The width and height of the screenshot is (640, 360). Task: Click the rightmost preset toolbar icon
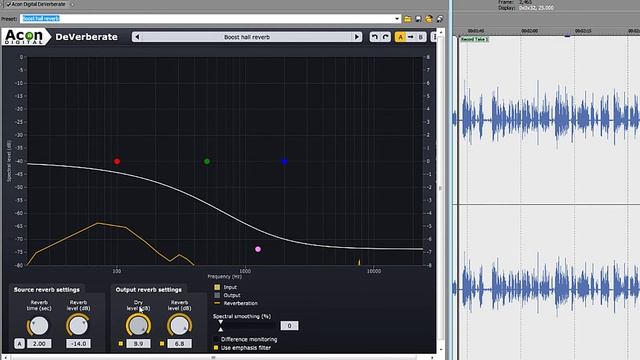point(440,19)
